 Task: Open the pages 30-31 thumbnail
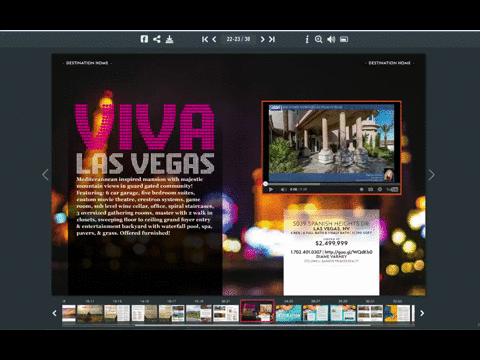[370, 313]
